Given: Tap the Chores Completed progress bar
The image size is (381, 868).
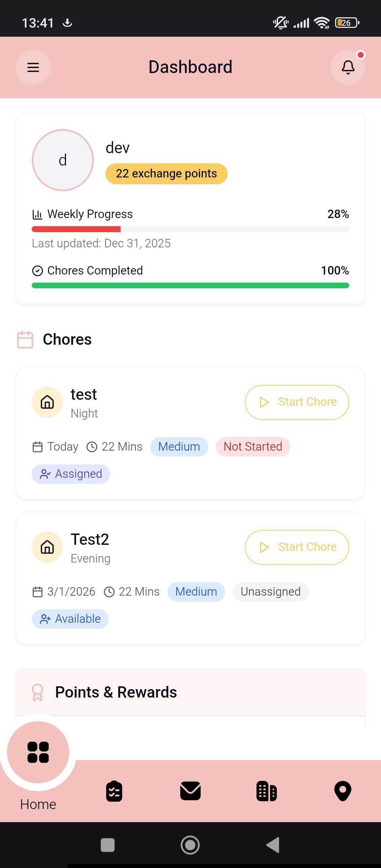Looking at the screenshot, I should (x=190, y=285).
